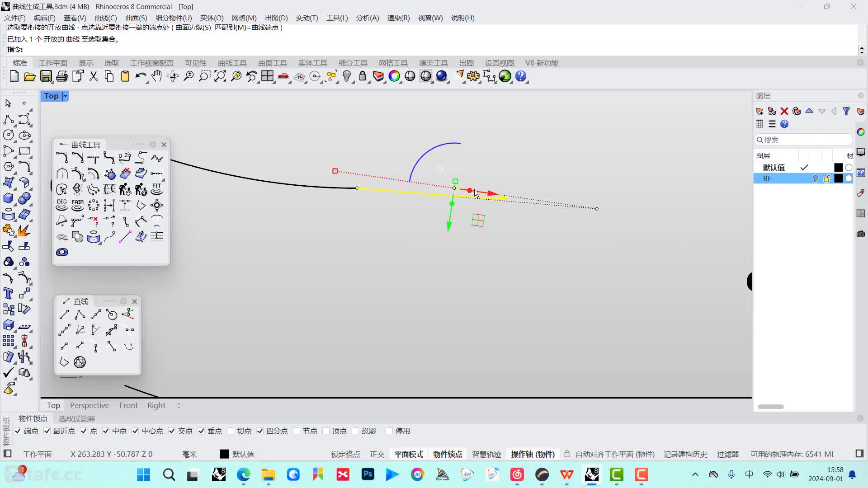868x488 pixels.
Task: Click the layers panel horizontal scrollbar
Action: coord(771,407)
